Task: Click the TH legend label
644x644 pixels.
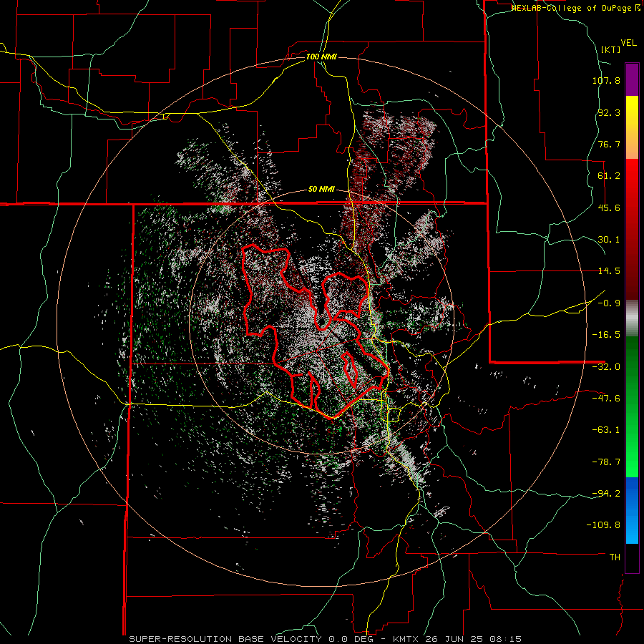Action: pos(615,557)
